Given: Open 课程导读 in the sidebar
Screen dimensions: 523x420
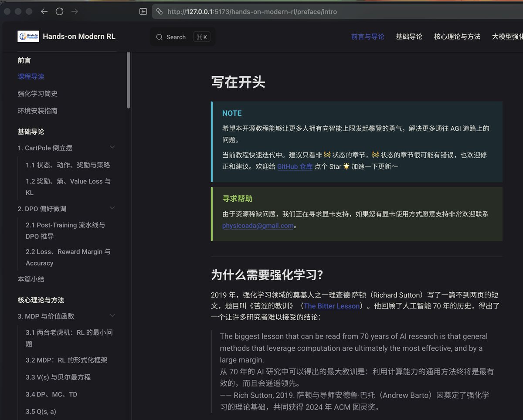Looking at the screenshot, I should click(x=31, y=77).
